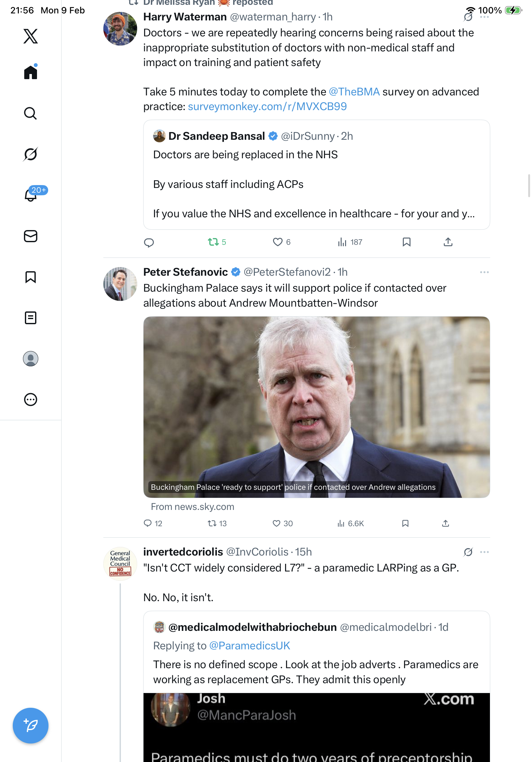Open the surveymonkey.com survey link

(267, 107)
